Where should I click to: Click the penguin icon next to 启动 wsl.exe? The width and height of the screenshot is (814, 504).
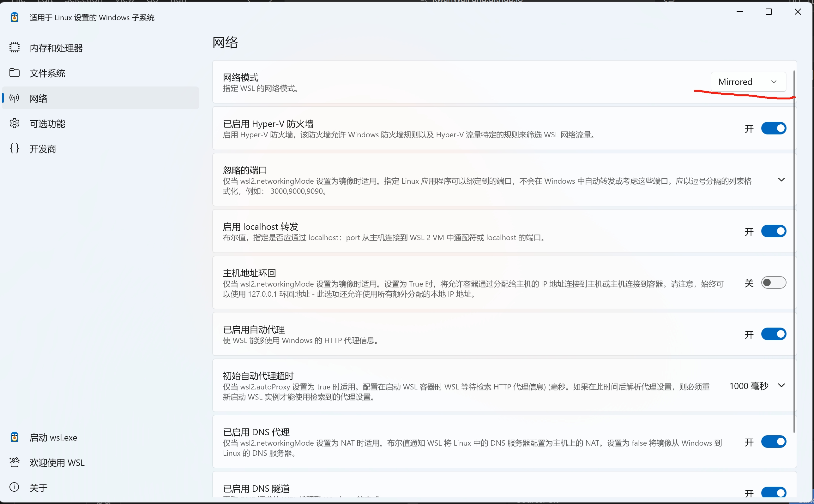(x=14, y=437)
